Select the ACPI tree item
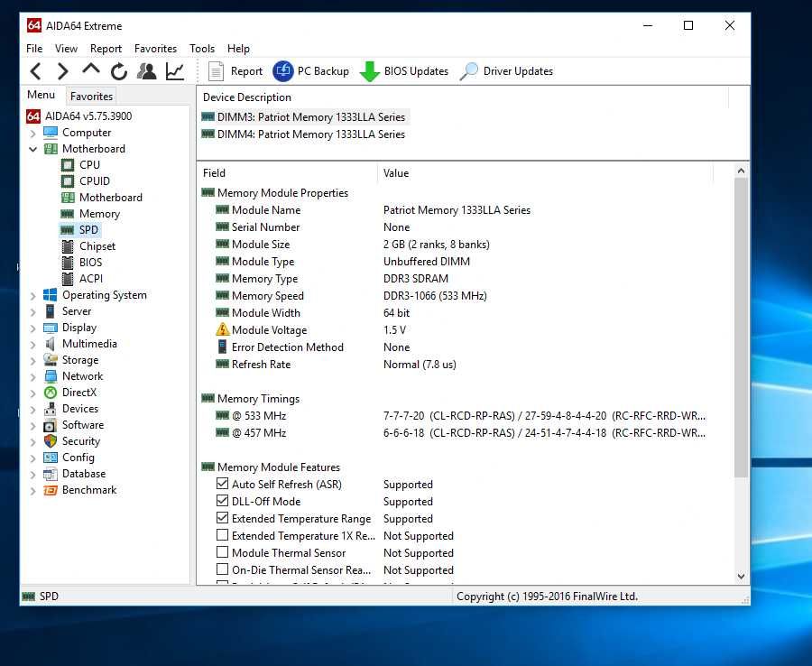Screen dimensions: 812x666 (x=91, y=279)
